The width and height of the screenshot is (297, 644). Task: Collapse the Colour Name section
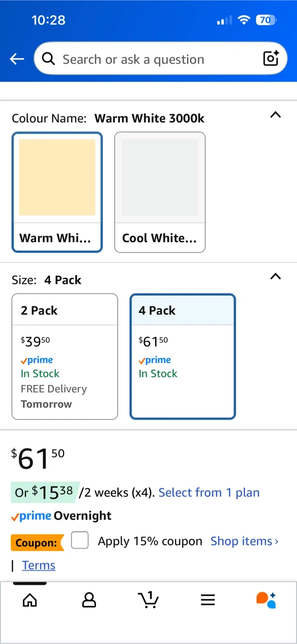(x=276, y=115)
